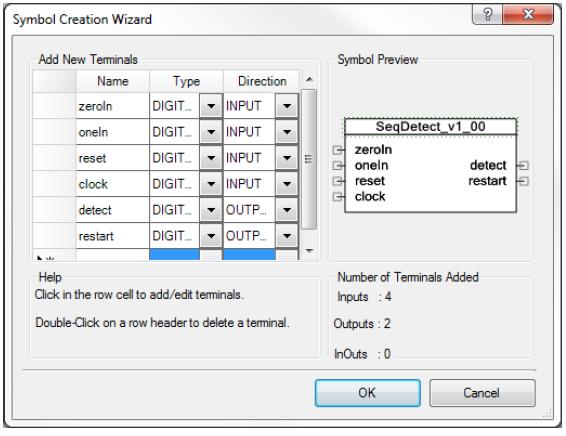Click the new row Type cell highlighted blue
The width and height of the screenshot is (566, 436).
pyautogui.click(x=174, y=254)
